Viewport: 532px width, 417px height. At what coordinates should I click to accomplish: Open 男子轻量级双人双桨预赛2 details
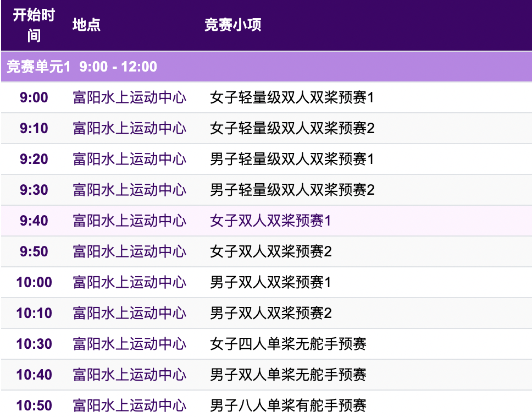tap(291, 189)
